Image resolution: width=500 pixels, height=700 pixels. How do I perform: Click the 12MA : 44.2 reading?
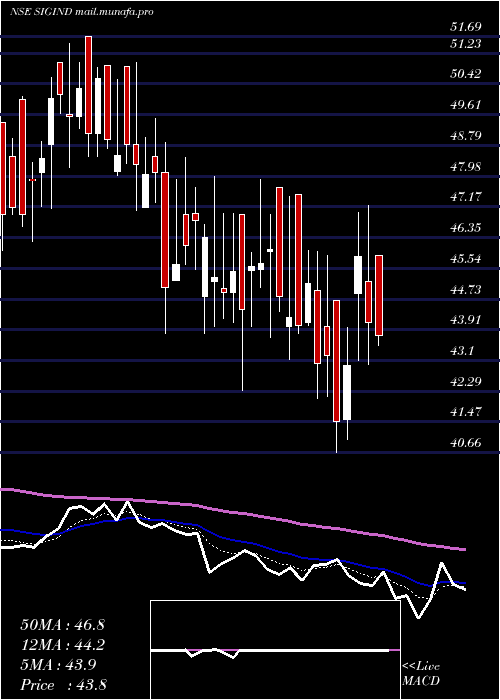(x=62, y=645)
